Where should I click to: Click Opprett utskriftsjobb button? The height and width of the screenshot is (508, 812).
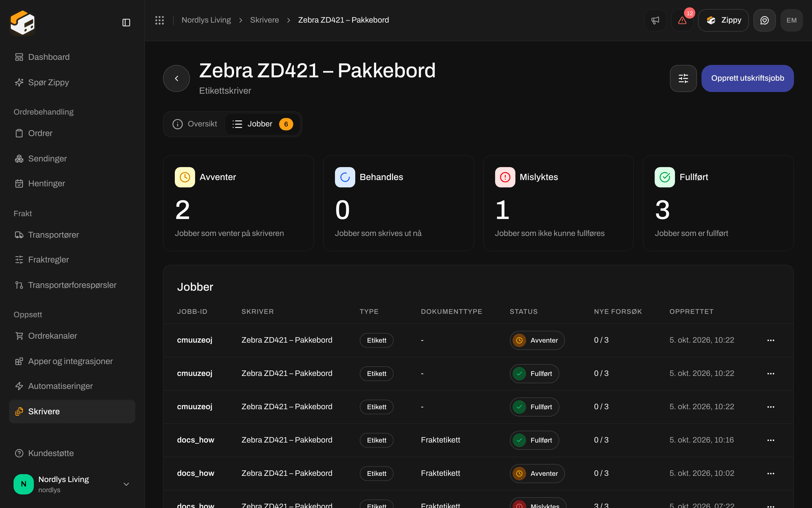(748, 78)
